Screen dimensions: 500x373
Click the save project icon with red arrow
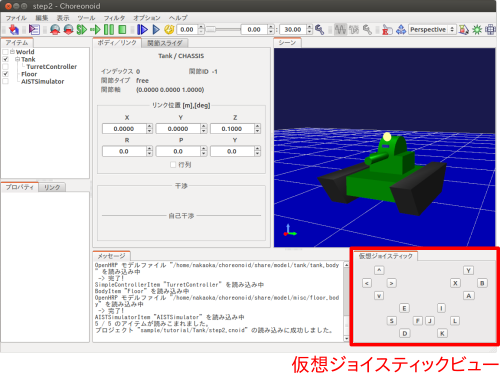[x=13, y=30]
